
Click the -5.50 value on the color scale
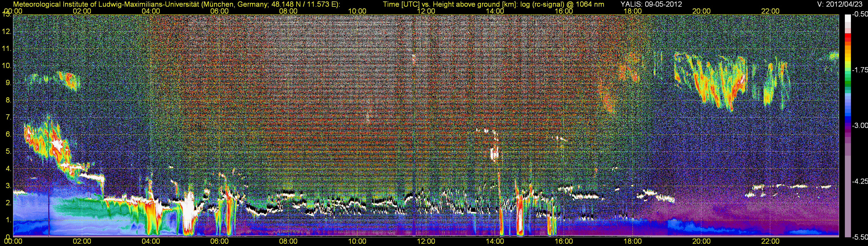coord(860,237)
